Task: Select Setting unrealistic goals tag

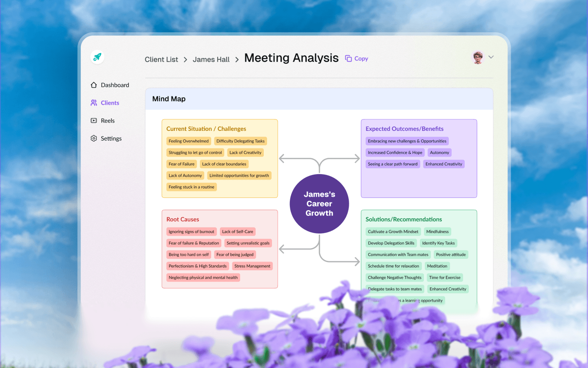Action: point(248,243)
